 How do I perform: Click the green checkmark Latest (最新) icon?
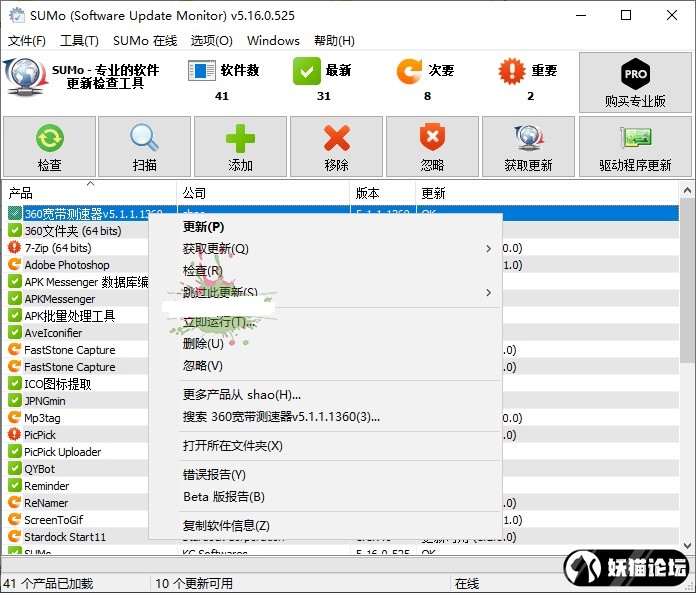tap(307, 71)
